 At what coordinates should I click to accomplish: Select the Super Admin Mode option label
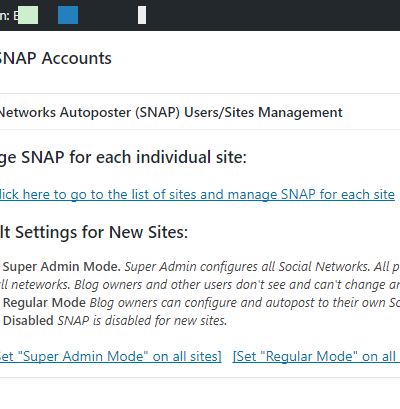[x=62, y=267]
